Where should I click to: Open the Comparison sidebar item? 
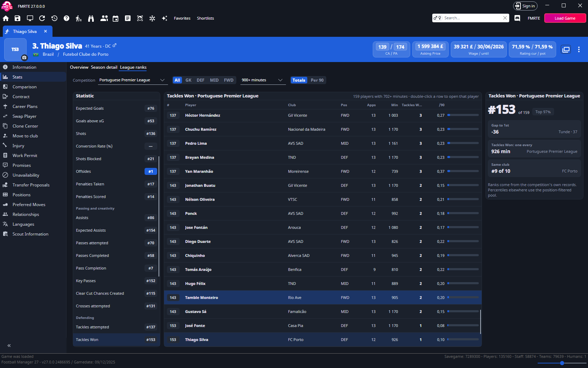pos(33,87)
